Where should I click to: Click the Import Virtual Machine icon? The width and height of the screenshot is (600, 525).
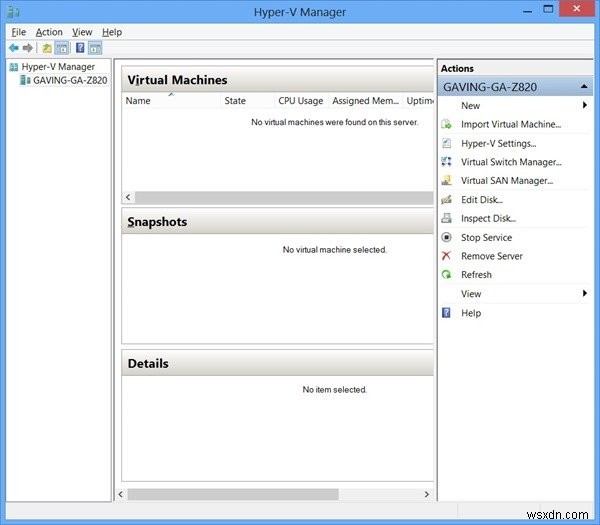click(446, 124)
